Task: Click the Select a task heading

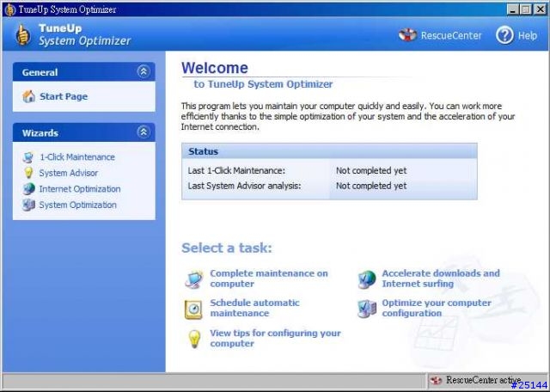Action: click(x=227, y=248)
